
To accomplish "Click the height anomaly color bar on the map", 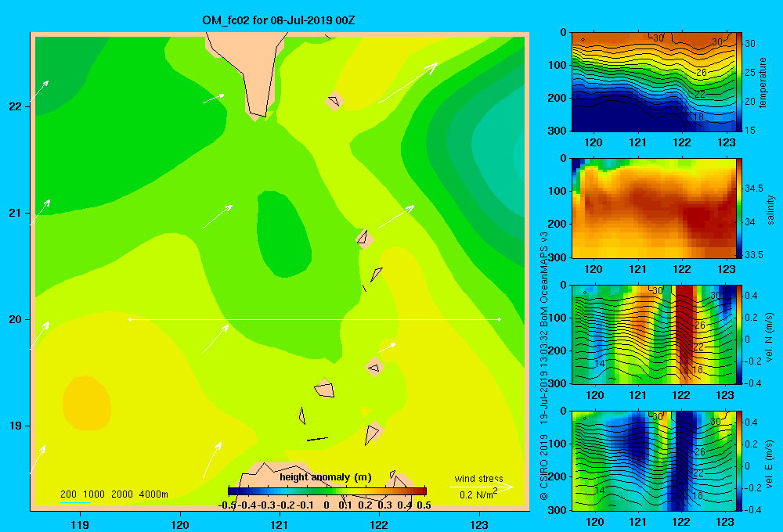I will click(x=327, y=491).
